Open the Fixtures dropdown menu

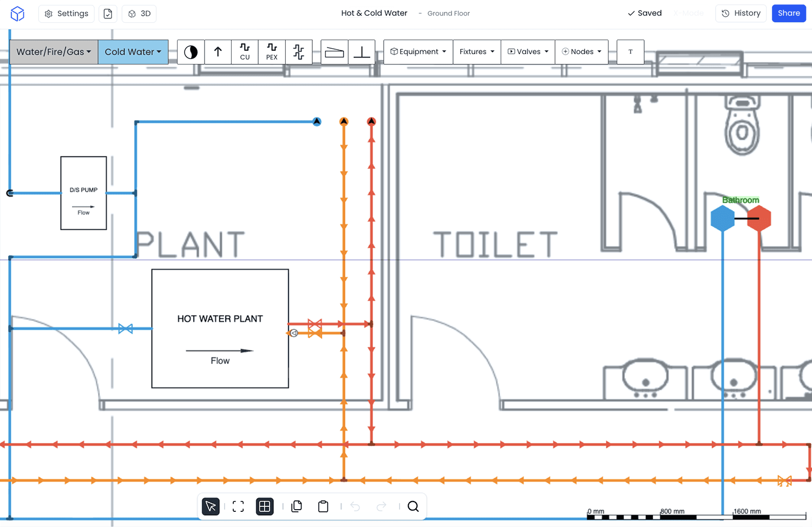[x=477, y=52]
